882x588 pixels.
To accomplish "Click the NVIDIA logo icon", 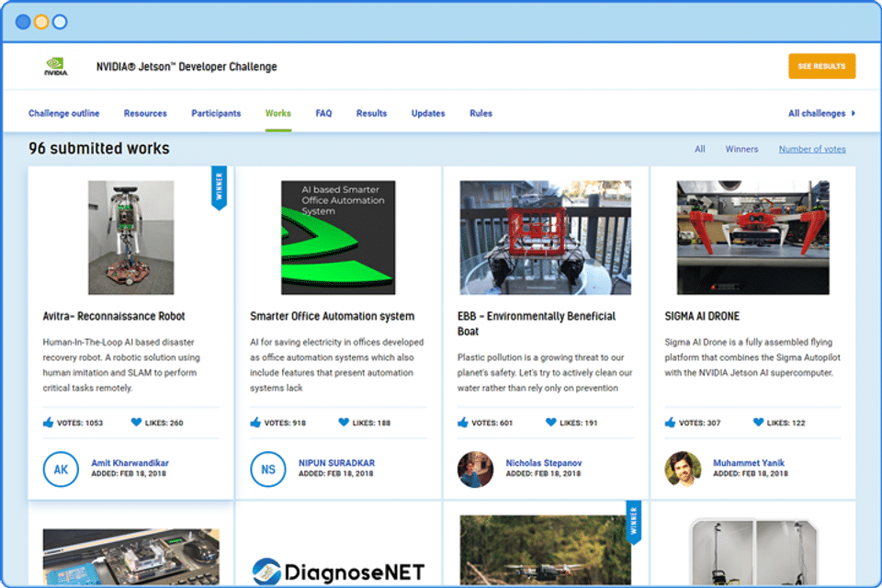I will tap(56, 66).
